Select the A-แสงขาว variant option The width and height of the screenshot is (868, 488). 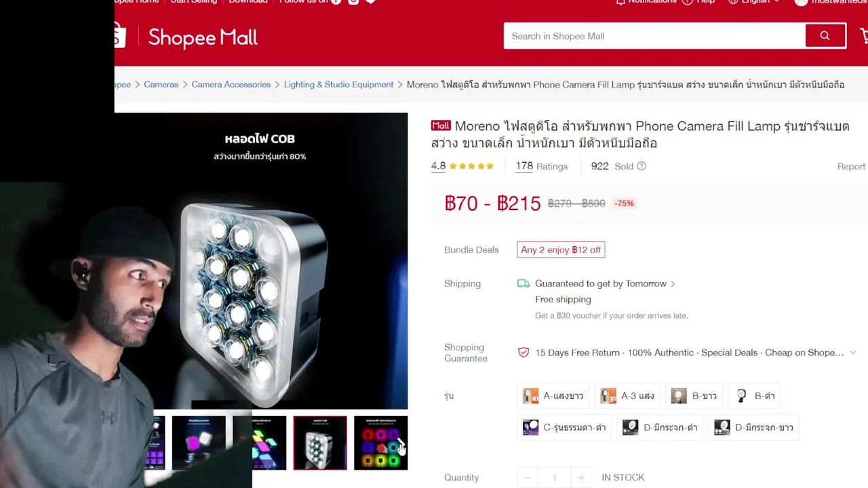point(553,396)
